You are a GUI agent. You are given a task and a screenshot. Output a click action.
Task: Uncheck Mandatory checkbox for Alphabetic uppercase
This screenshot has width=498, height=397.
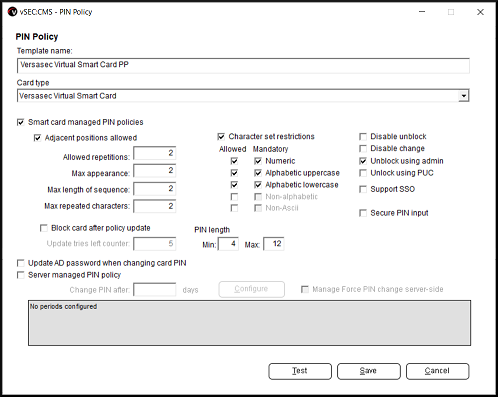click(258, 173)
